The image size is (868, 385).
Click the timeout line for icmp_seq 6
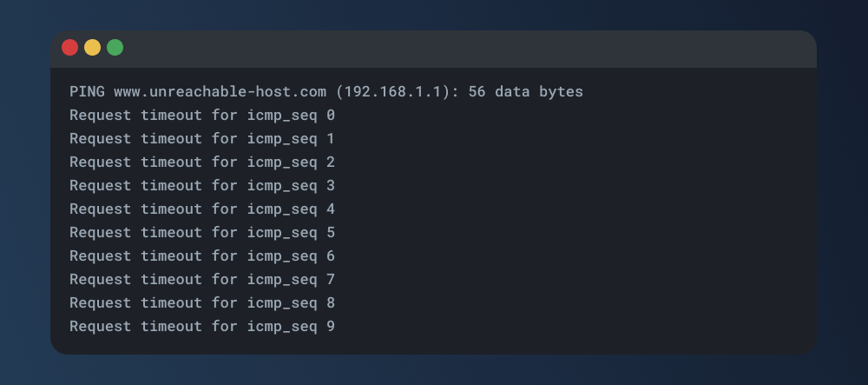point(201,256)
